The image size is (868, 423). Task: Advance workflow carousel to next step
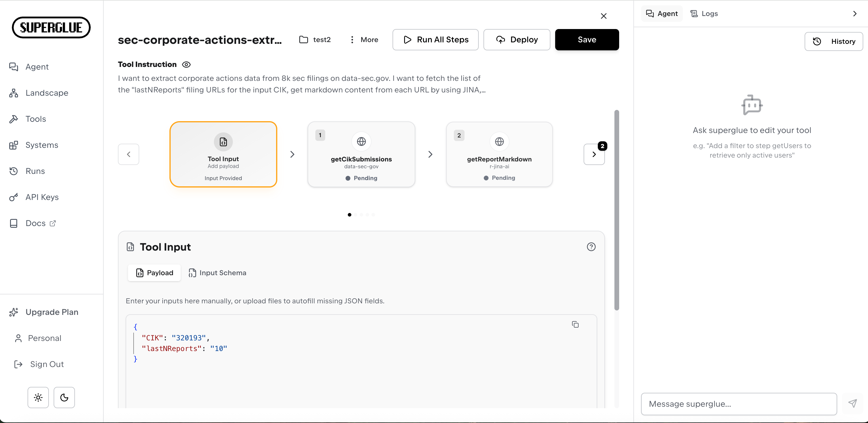click(594, 154)
